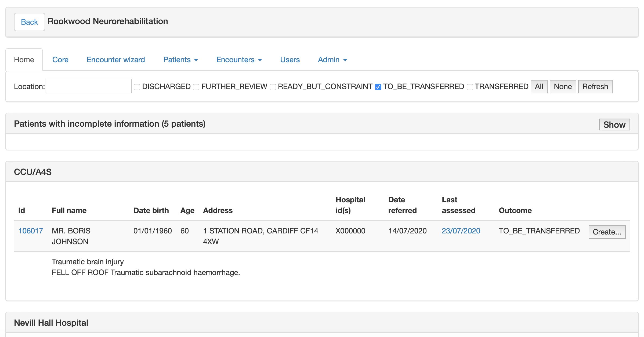Viewport: 644px width, 337px height.
Task: Expand the Admin dropdown menu
Action: pyautogui.click(x=332, y=60)
